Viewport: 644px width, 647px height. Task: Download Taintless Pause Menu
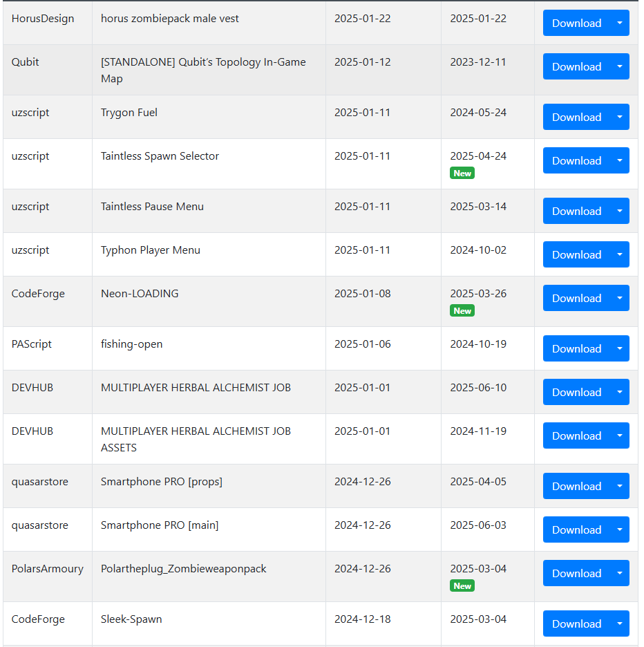[576, 211]
